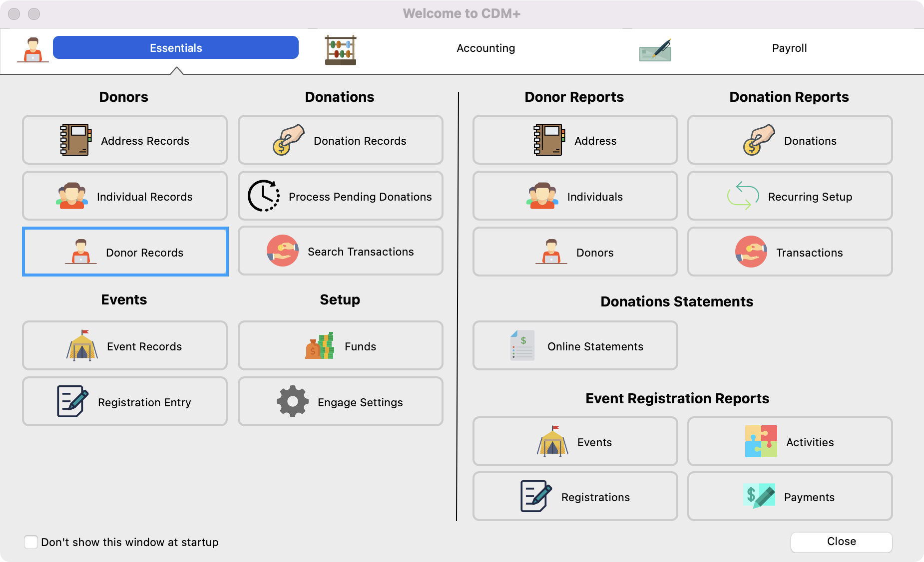Viewport: 924px width, 562px height.
Task: Click the clock icon for Process Pending Donations
Action: [263, 196]
